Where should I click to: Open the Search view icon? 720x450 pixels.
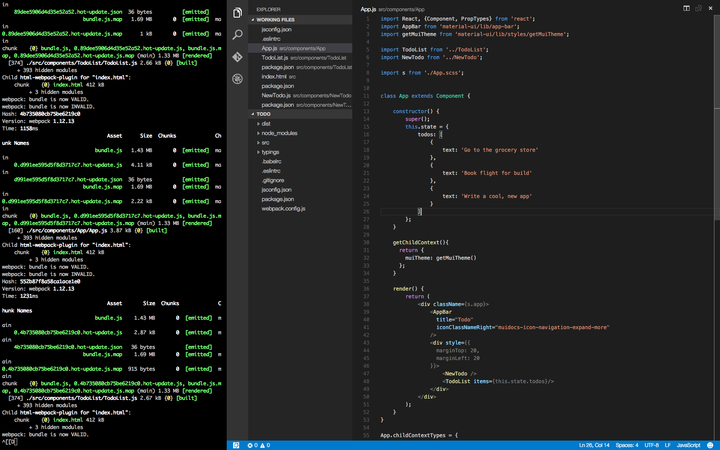tap(237, 35)
